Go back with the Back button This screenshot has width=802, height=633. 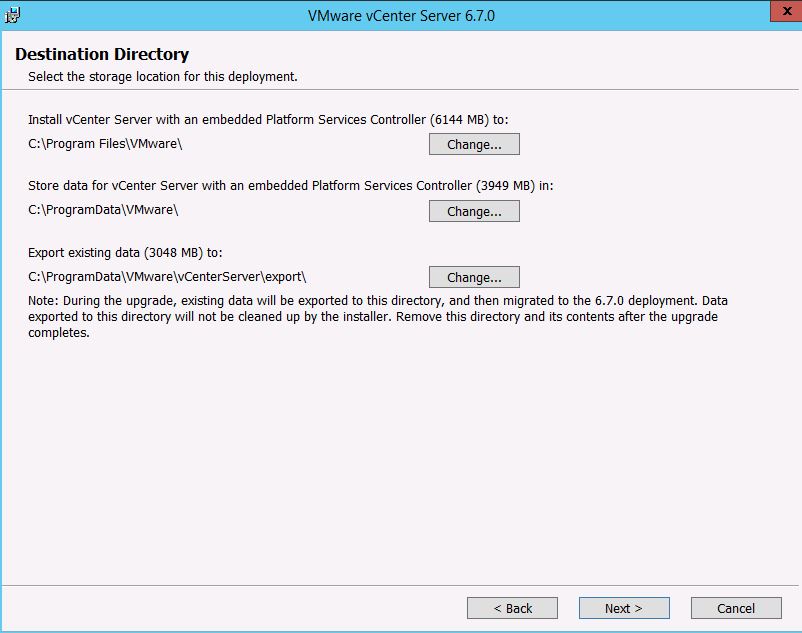tap(512, 608)
